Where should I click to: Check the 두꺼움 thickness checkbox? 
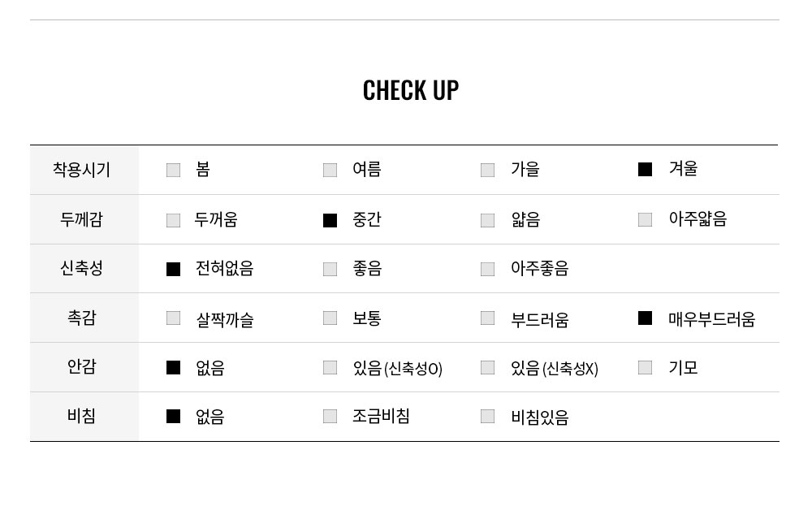pos(173,220)
